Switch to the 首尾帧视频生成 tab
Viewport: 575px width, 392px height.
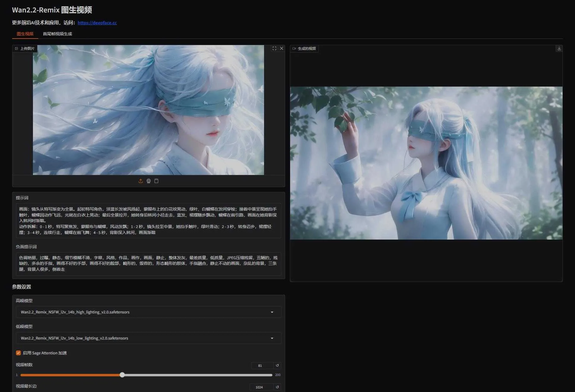point(57,34)
